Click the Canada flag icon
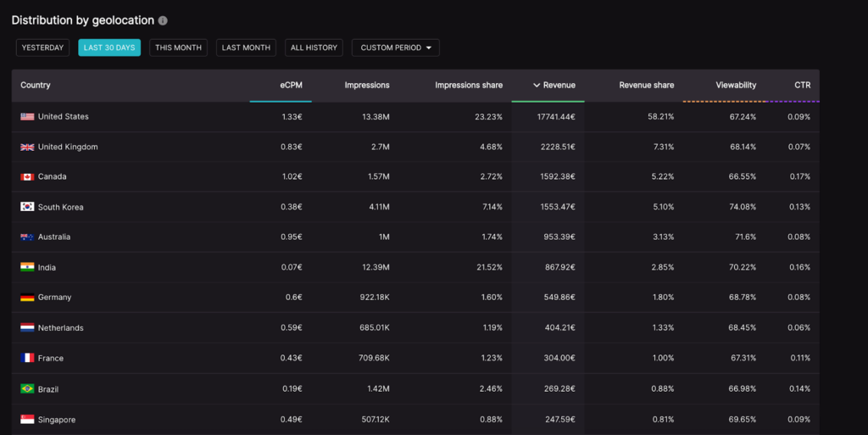The height and width of the screenshot is (435, 868). tap(27, 177)
